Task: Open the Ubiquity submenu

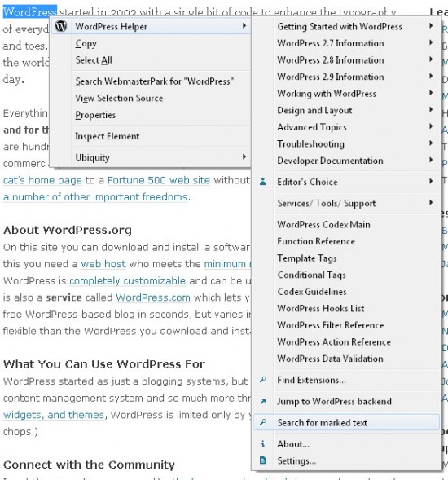Action: (151, 157)
